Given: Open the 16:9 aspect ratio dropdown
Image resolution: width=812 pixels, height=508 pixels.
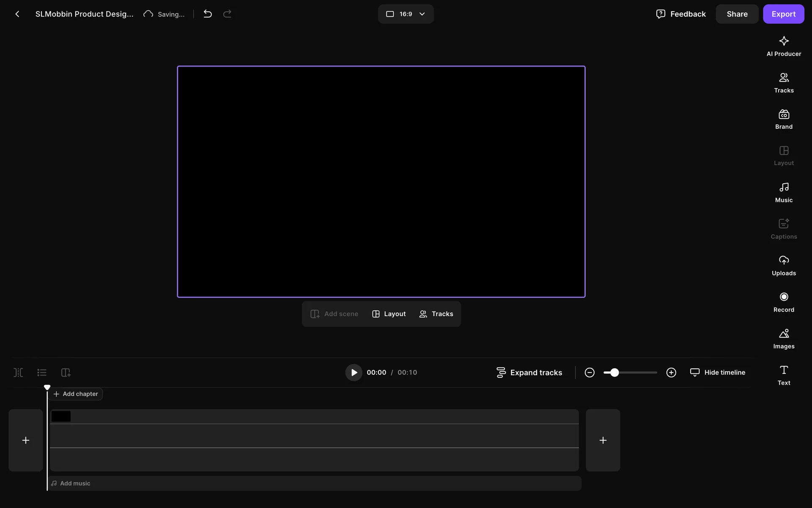Looking at the screenshot, I should pyautogui.click(x=406, y=14).
